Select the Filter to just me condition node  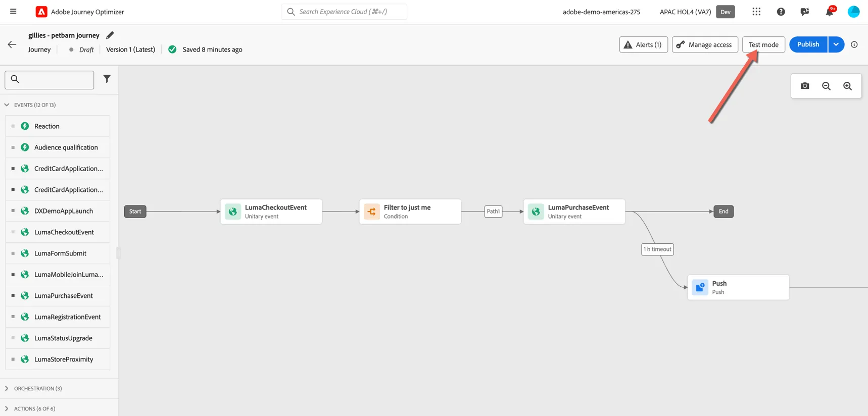[x=410, y=212]
